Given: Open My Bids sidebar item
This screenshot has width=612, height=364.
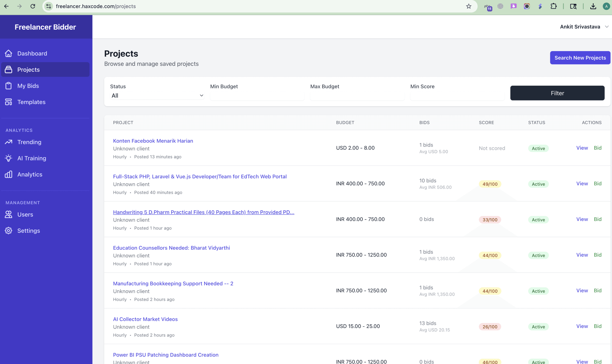Looking at the screenshot, I should click(x=28, y=86).
